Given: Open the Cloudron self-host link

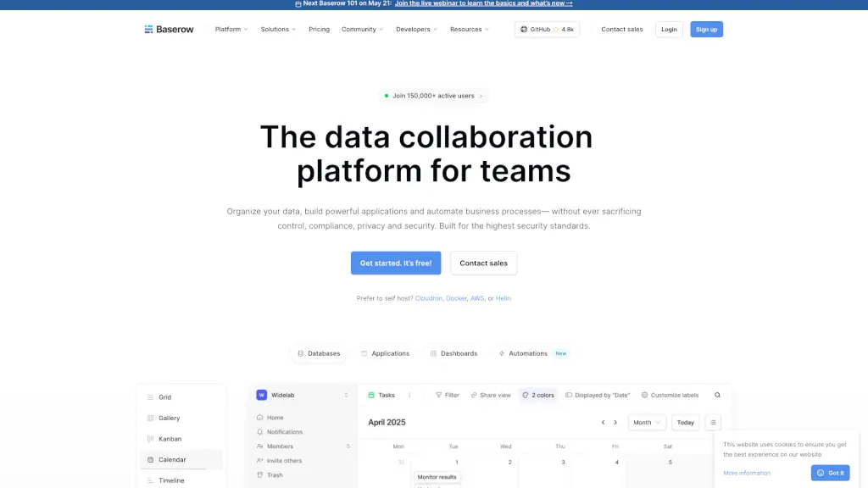Looking at the screenshot, I should click(428, 298).
